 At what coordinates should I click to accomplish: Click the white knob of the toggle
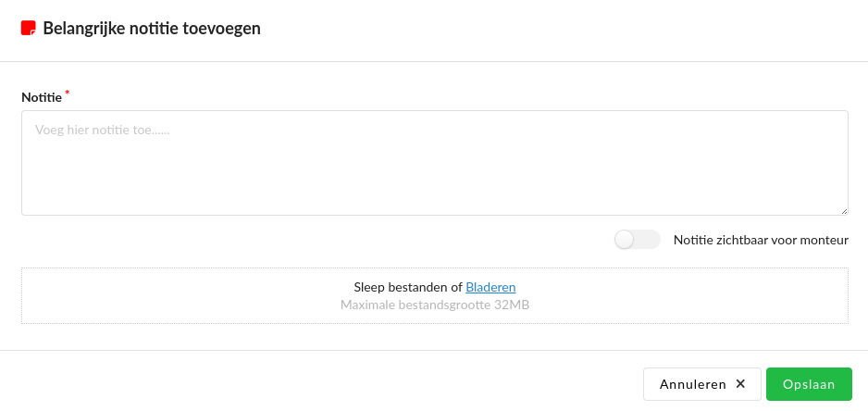pos(626,240)
